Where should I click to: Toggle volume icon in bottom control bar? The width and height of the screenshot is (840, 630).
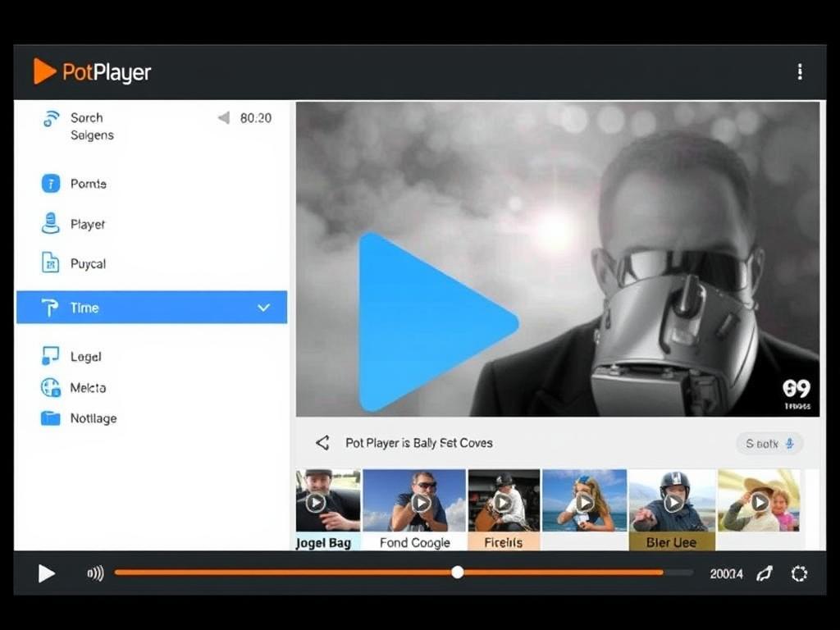pyautogui.click(x=95, y=573)
